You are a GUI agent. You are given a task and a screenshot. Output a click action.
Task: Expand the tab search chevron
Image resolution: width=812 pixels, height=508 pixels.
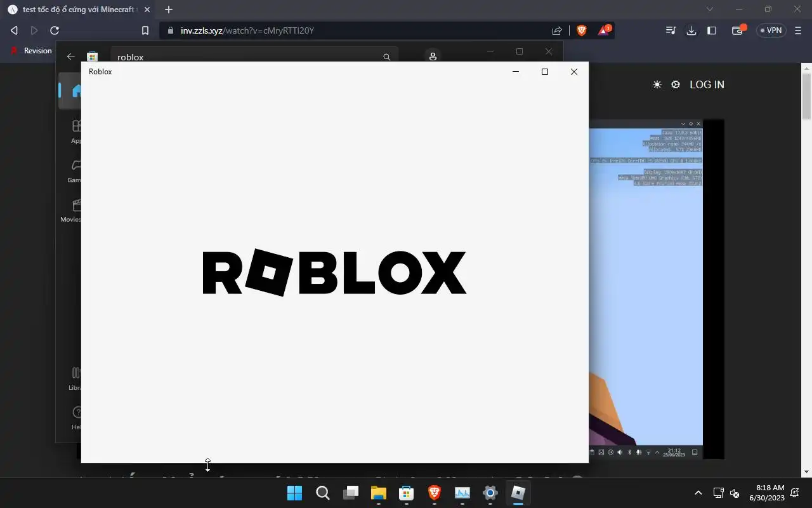coord(710,10)
